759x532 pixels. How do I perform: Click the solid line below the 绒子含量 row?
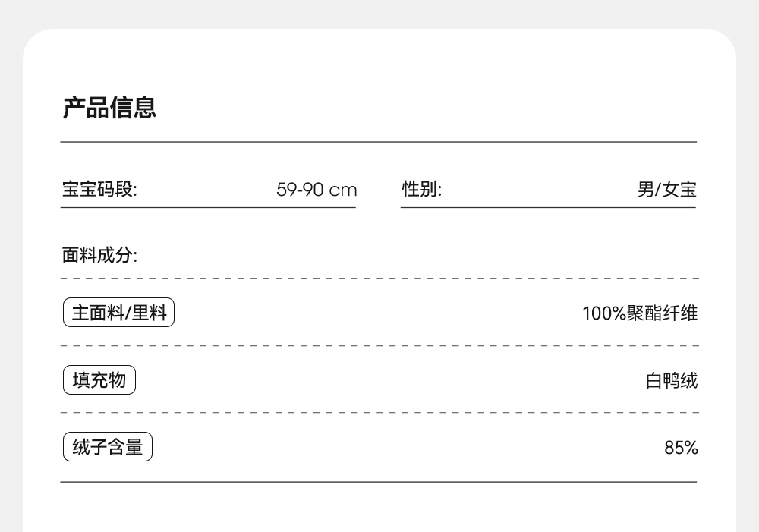[x=378, y=482]
